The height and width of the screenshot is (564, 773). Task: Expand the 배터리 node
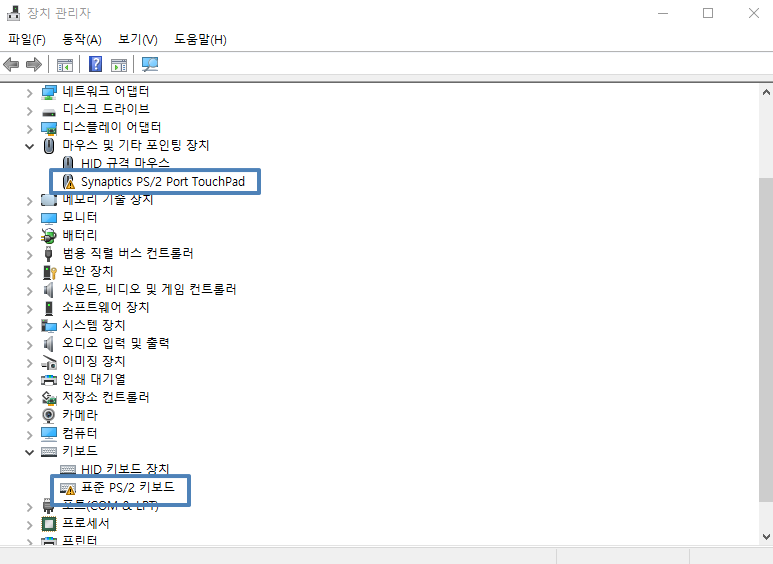(x=30, y=237)
